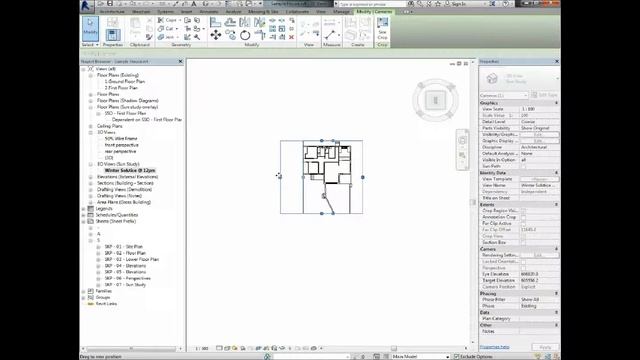Click Edit button for Rendering Settings
Screen dimensions: 640x360
tap(539, 255)
